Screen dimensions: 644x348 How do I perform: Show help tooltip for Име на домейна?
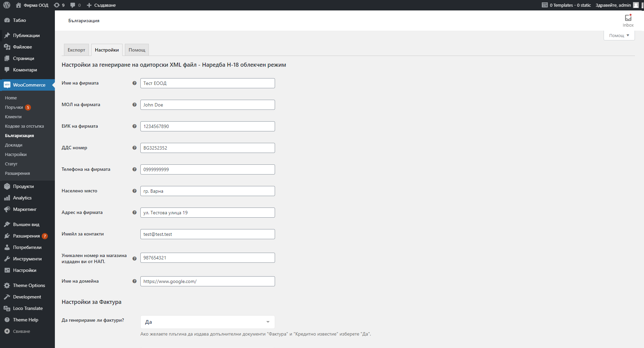point(134,281)
